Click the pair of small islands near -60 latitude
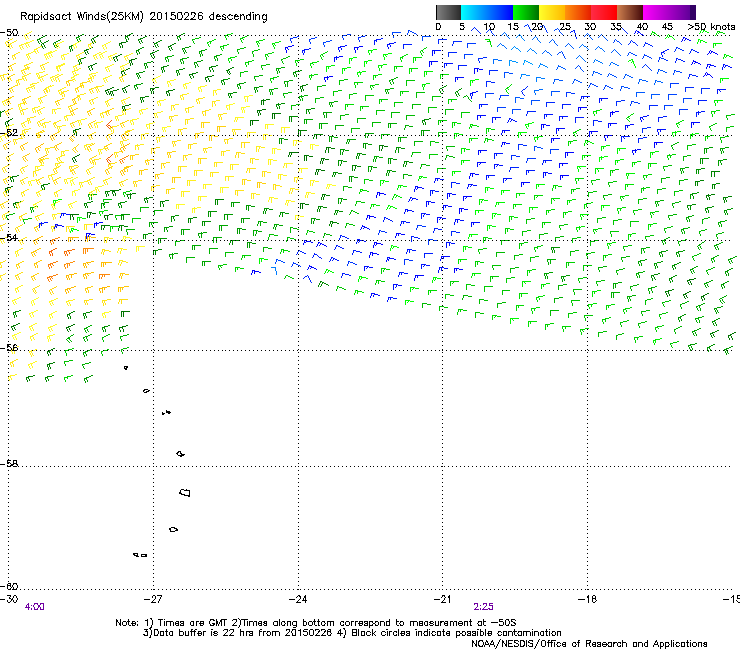The width and height of the screenshot is (740, 650). pyautogui.click(x=140, y=555)
